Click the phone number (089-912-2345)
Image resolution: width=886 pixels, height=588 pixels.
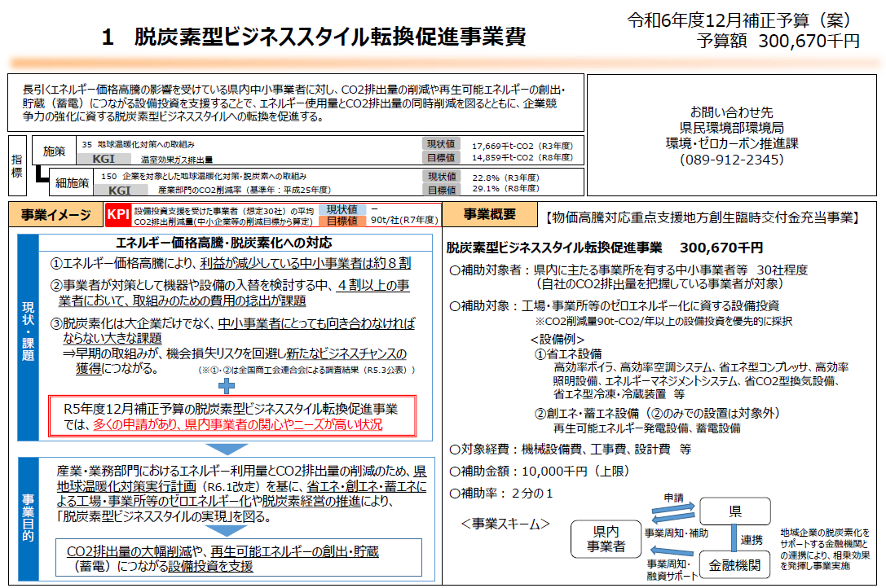(x=731, y=160)
